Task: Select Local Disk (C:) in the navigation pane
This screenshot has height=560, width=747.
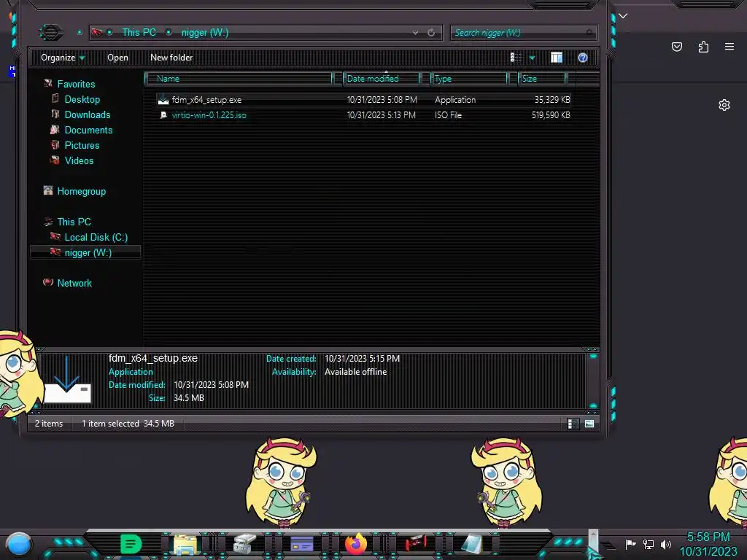Action: pyautogui.click(x=96, y=237)
